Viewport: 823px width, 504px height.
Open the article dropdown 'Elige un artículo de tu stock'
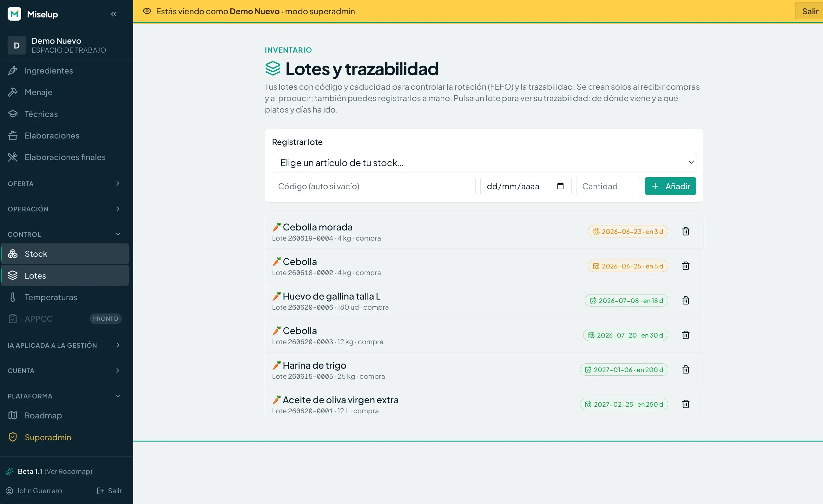click(x=484, y=162)
